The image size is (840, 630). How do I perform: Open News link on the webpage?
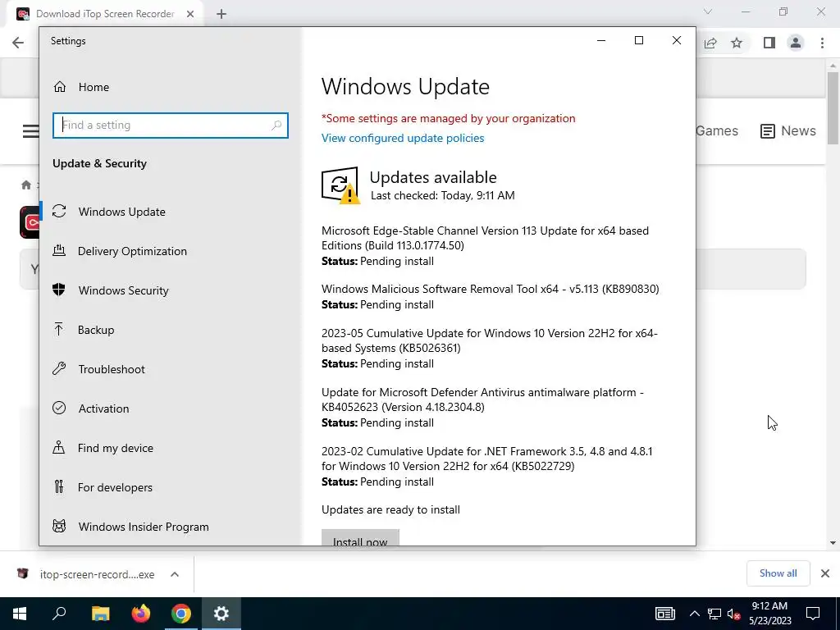(788, 130)
